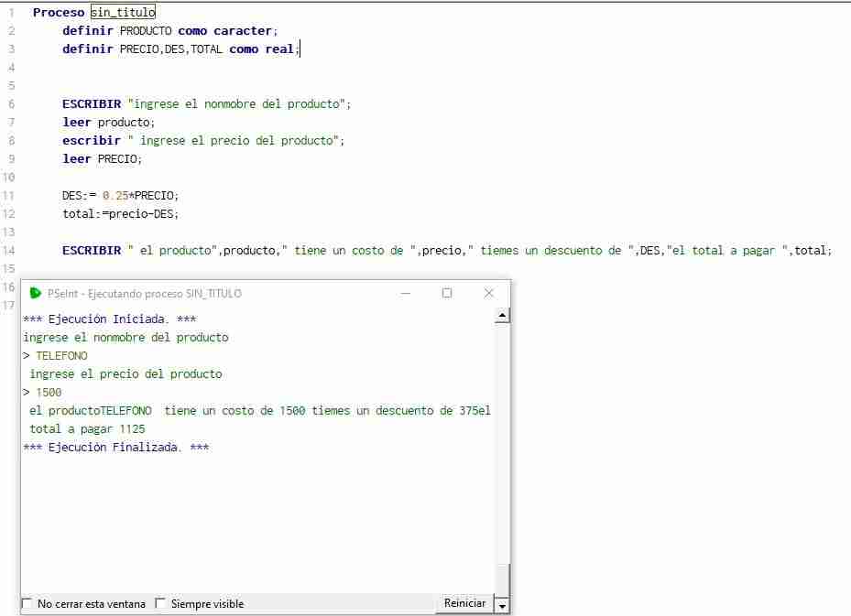Click line number 14 in the editor margin
Screen dimensions: 851x616
(x=8, y=250)
